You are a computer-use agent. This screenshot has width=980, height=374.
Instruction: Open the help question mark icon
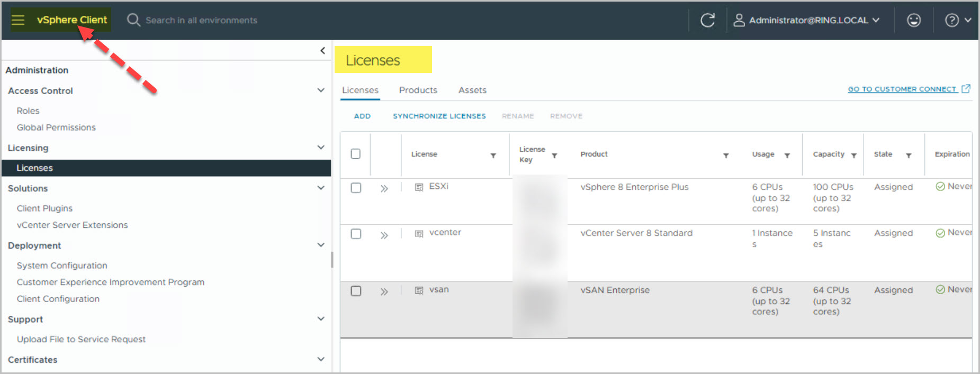pos(952,20)
